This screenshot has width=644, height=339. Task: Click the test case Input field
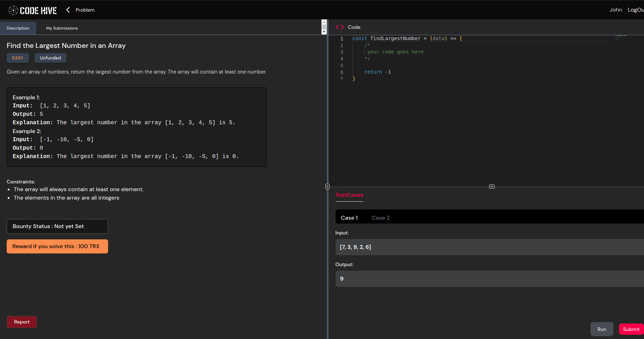pos(490,247)
